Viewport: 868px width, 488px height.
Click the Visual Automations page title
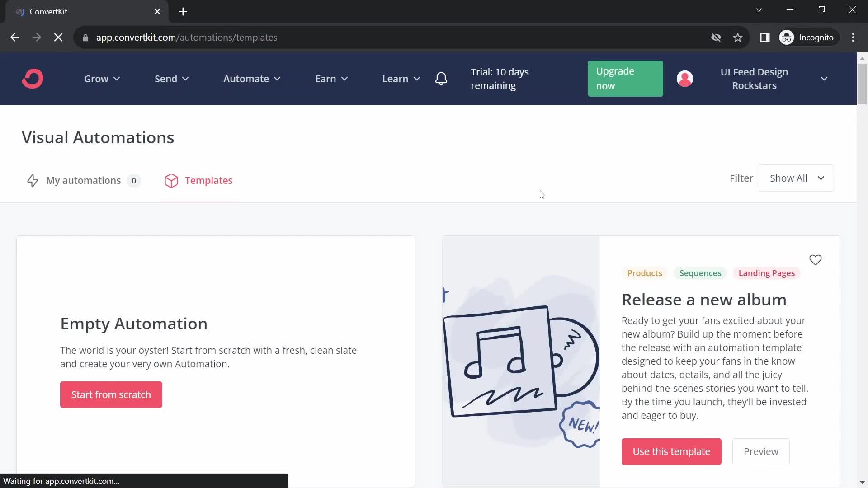coord(98,137)
